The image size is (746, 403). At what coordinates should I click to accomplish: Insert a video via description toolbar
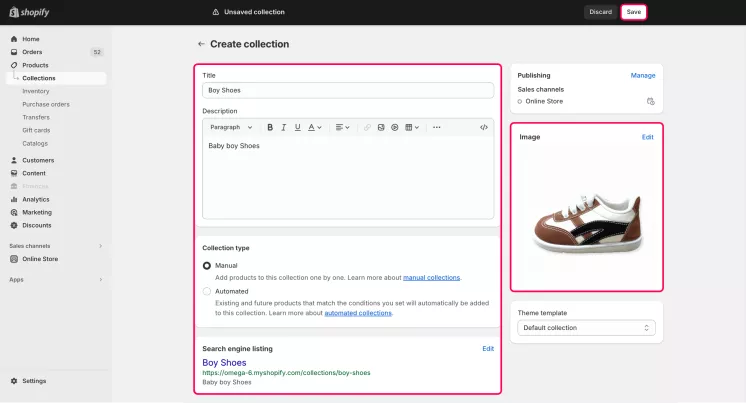point(395,127)
